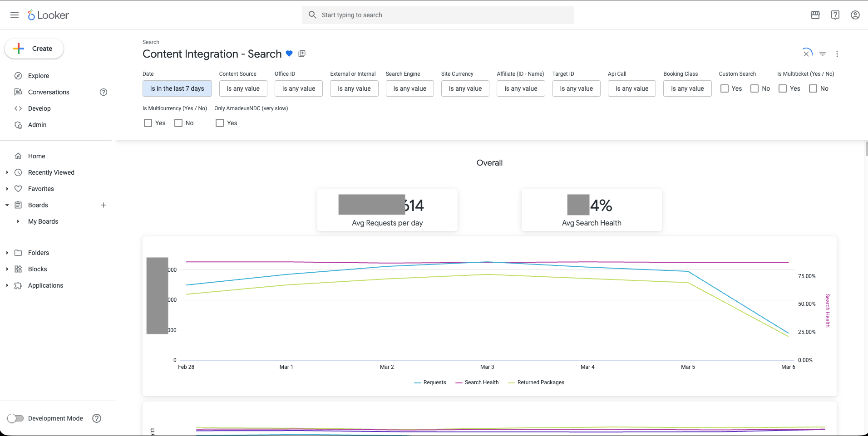
Task: Check No under Is Multicurrency
Action: (x=178, y=123)
